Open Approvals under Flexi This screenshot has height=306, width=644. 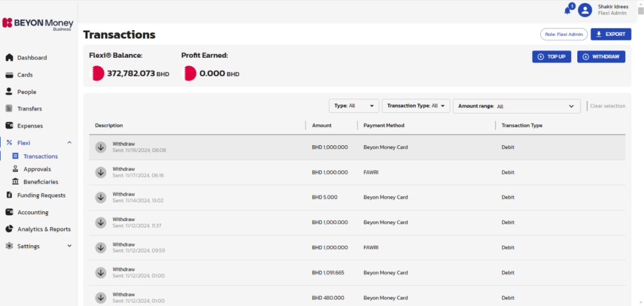click(x=37, y=169)
